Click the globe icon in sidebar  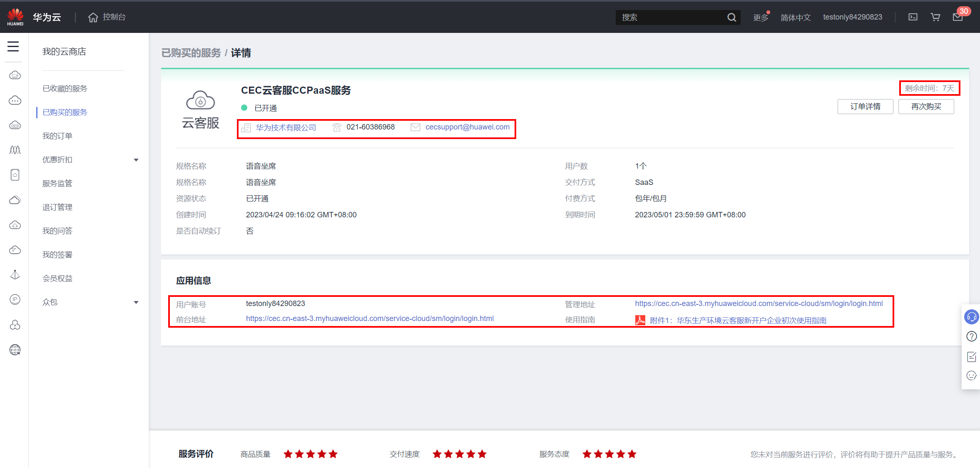[15, 350]
